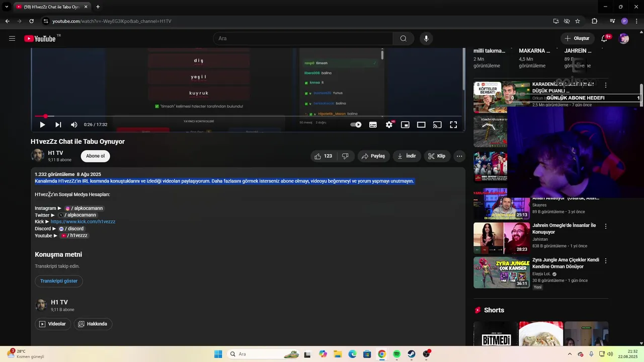Open the channel Videolar tab button
Screen dimensions: 644x362
[x=52, y=324]
